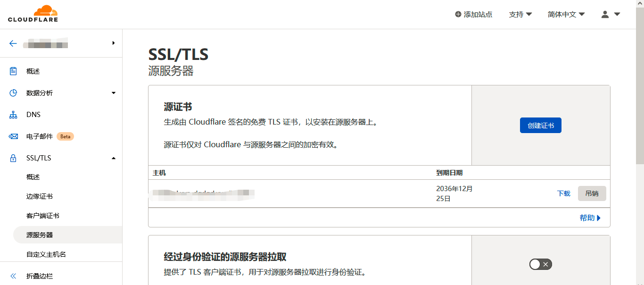Click the blurred site name in sidebar
The height and width of the screenshot is (285, 644).
point(45,43)
